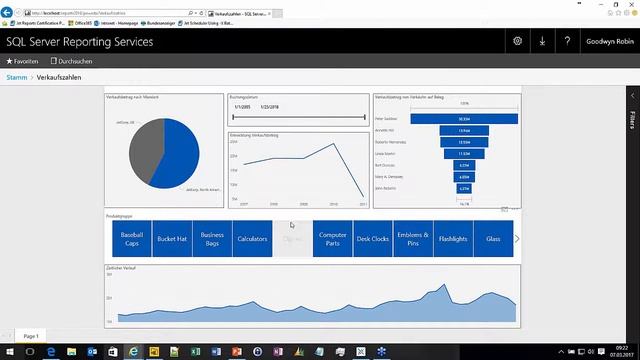Open Cortana search circle in taskbar
Viewport: 640px width, 360px height.
pyautogui.click(x=30, y=351)
